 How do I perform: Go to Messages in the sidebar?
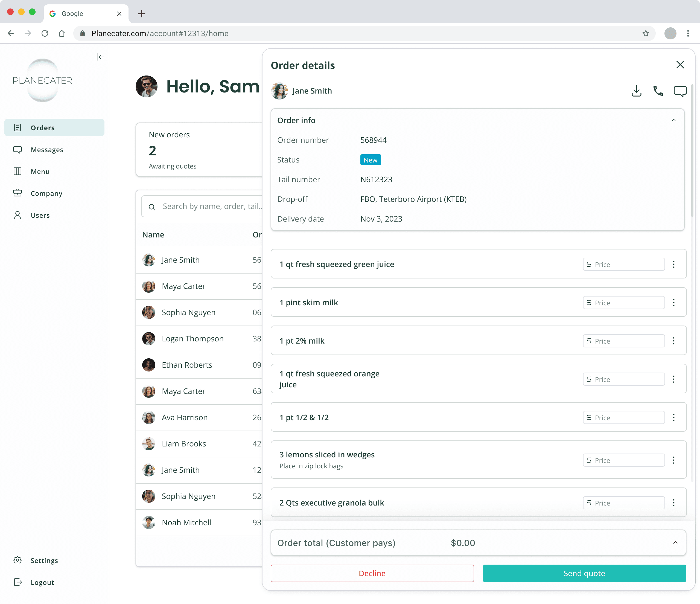click(47, 150)
